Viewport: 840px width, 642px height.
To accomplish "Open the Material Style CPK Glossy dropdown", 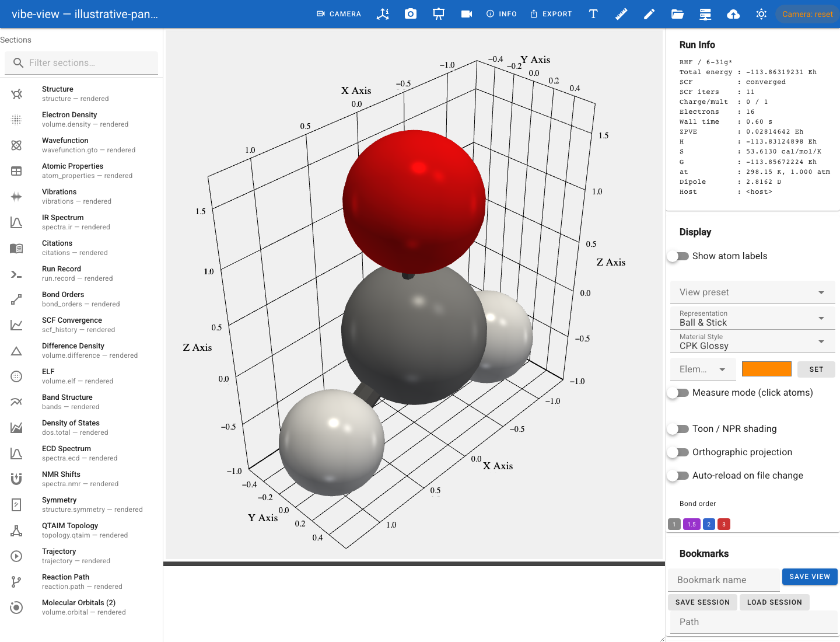I will 752,341.
